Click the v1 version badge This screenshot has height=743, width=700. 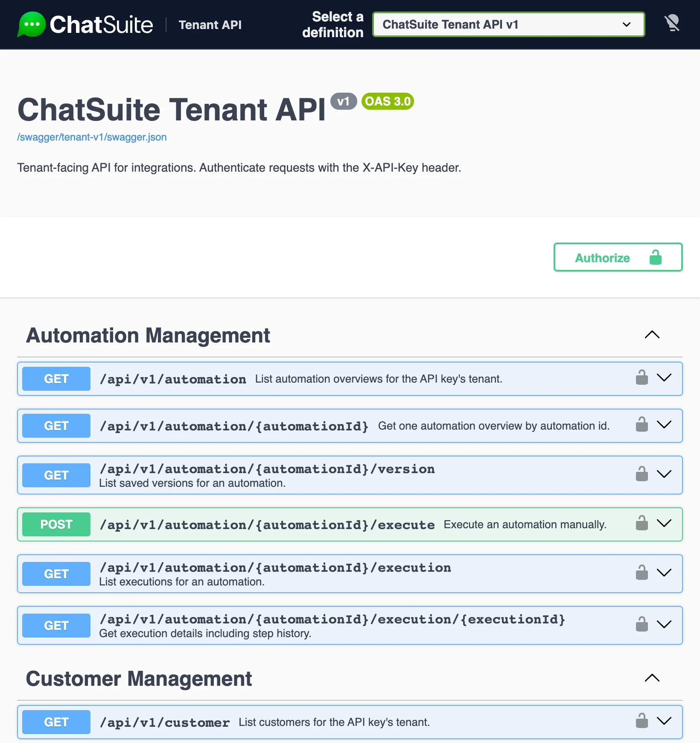[x=344, y=101]
